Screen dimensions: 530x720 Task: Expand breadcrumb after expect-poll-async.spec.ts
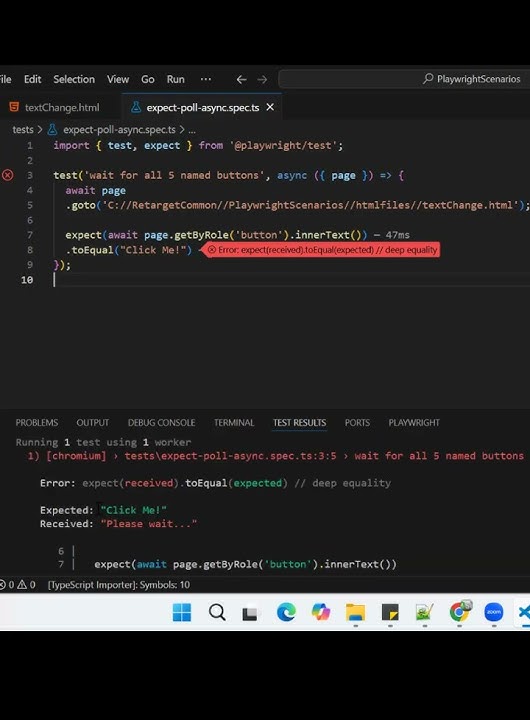click(192, 130)
